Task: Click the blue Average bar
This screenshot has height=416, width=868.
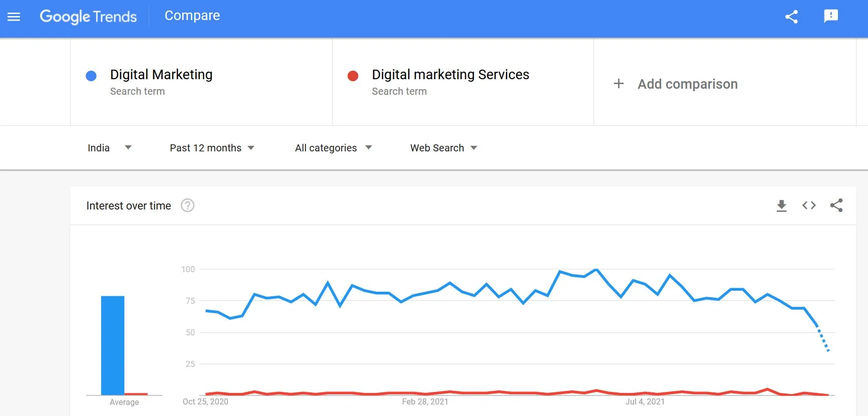Action: click(x=113, y=345)
